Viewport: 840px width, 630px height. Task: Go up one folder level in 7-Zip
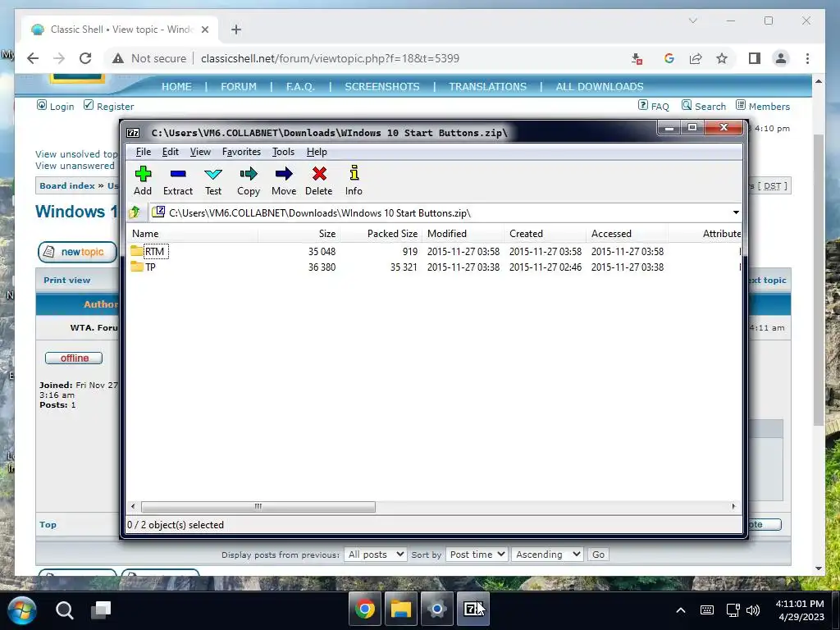coord(135,212)
